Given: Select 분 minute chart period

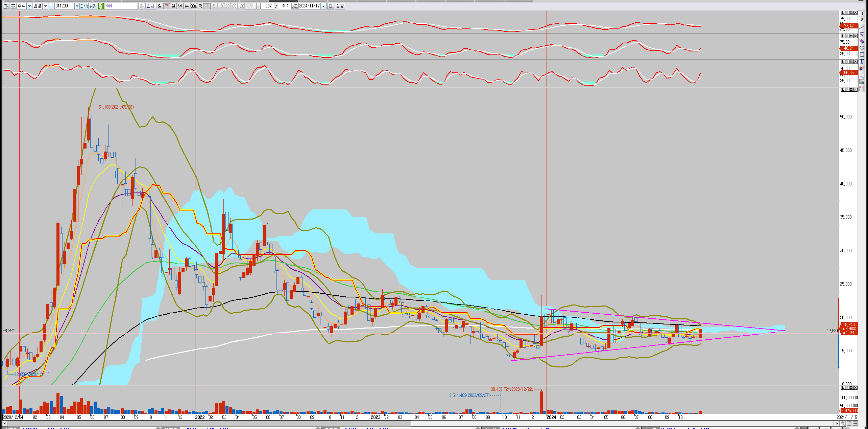Looking at the screenshot, I should 187,6.
